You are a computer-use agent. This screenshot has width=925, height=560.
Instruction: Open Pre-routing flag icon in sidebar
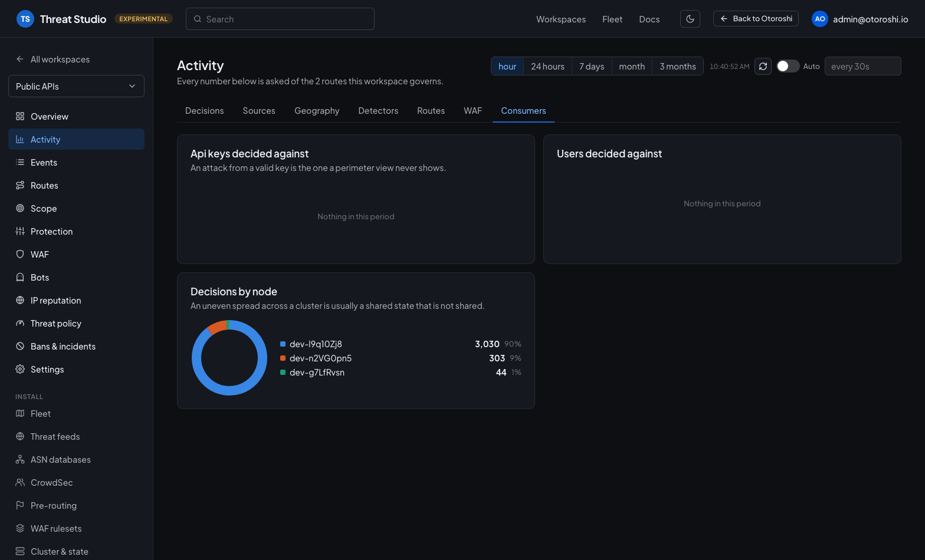point(20,506)
